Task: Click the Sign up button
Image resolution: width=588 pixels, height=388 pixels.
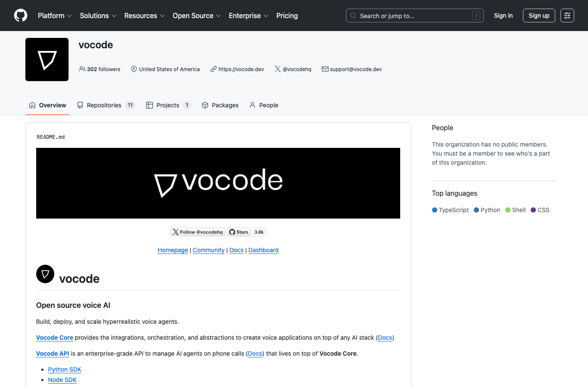Action: pyautogui.click(x=539, y=16)
